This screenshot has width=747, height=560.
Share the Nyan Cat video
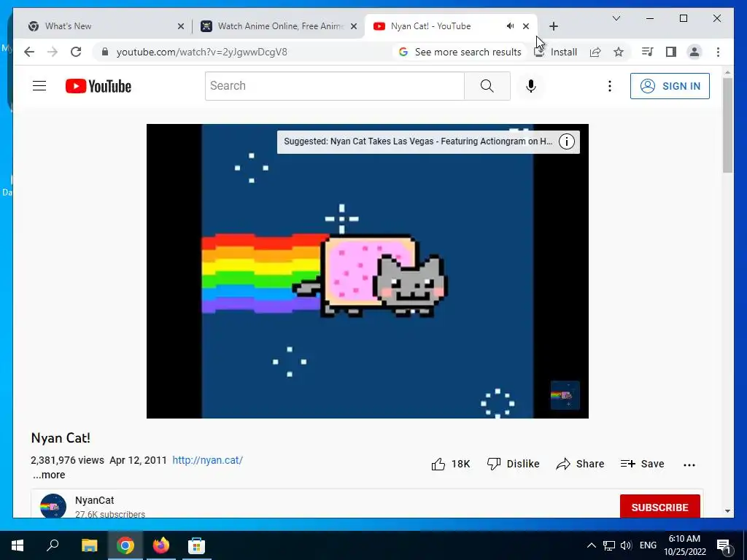click(580, 464)
